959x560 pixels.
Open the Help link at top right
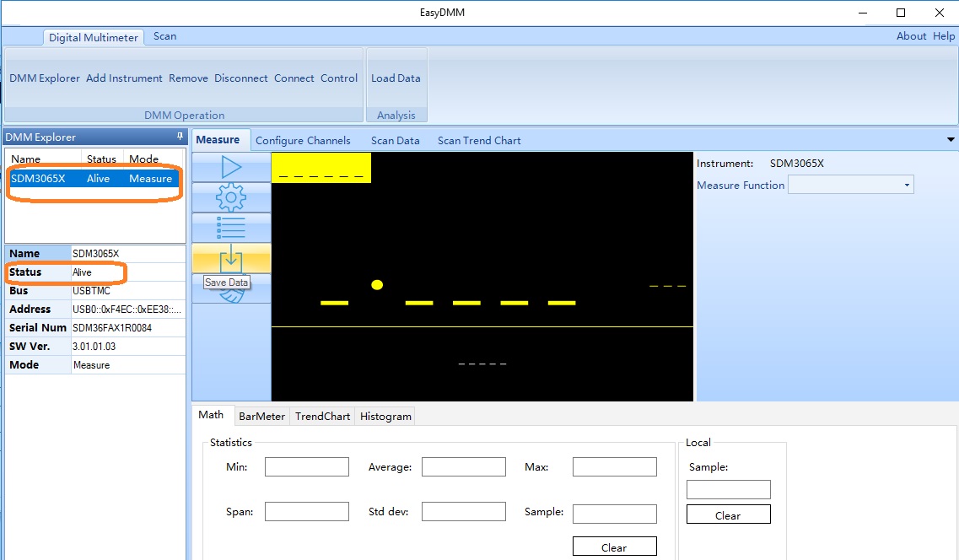[944, 36]
